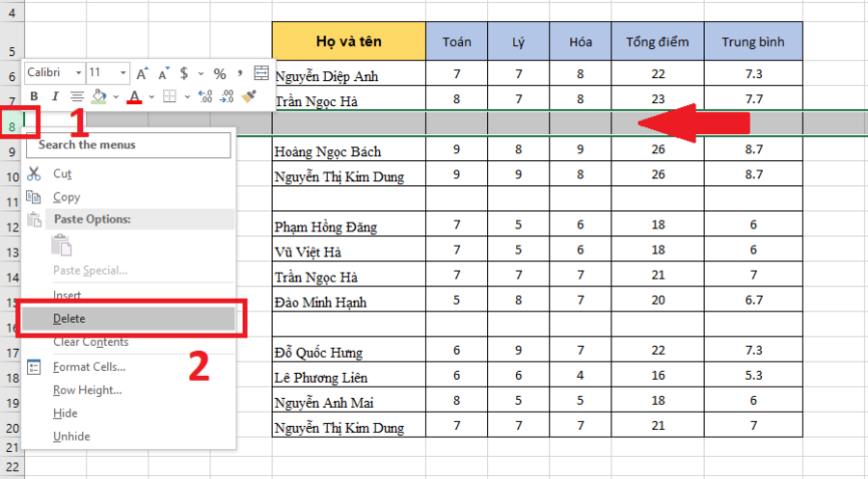The height and width of the screenshot is (479, 868).
Task: Click the scissors Cut icon
Action: 34,173
